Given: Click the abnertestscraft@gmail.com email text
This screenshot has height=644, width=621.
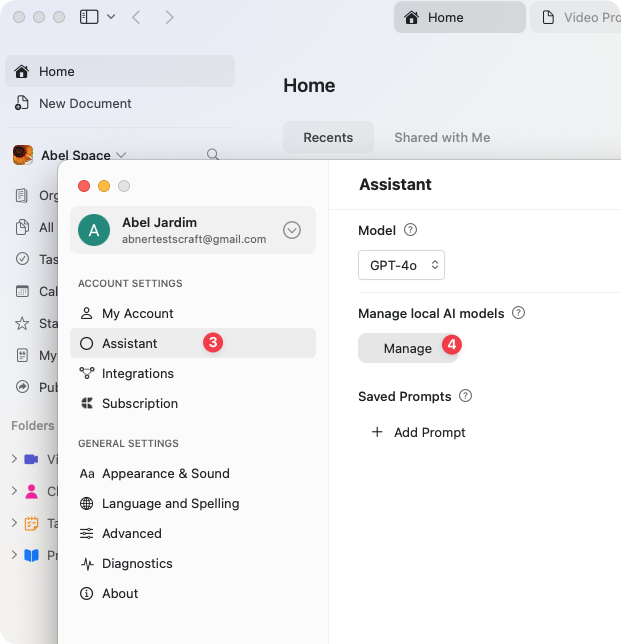Looking at the screenshot, I should point(194,239).
